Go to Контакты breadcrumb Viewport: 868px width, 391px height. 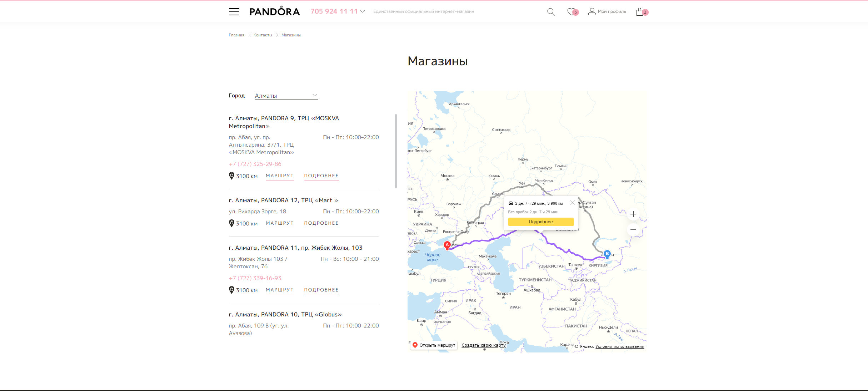[x=263, y=35]
